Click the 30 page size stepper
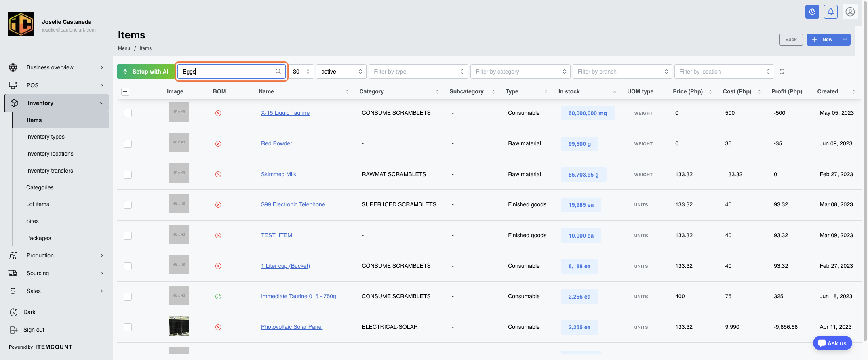 pos(308,72)
